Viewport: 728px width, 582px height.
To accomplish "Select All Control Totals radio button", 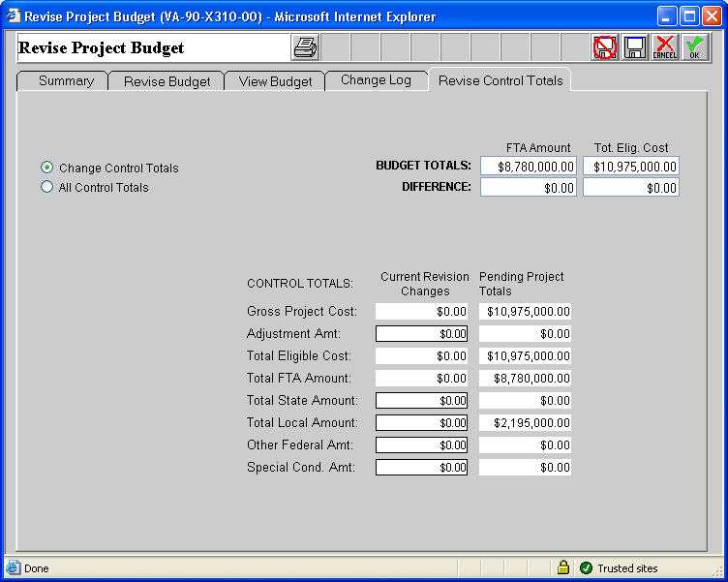I will (47, 187).
